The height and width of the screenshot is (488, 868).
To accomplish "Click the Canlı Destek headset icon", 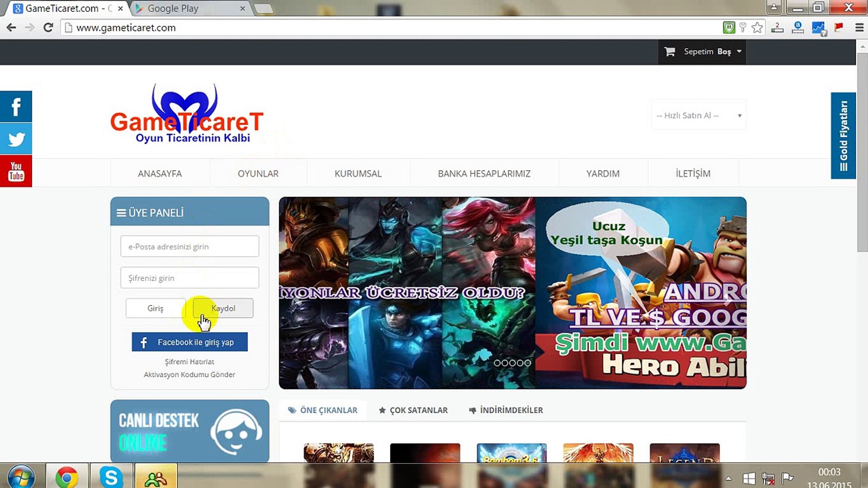I will [x=236, y=432].
